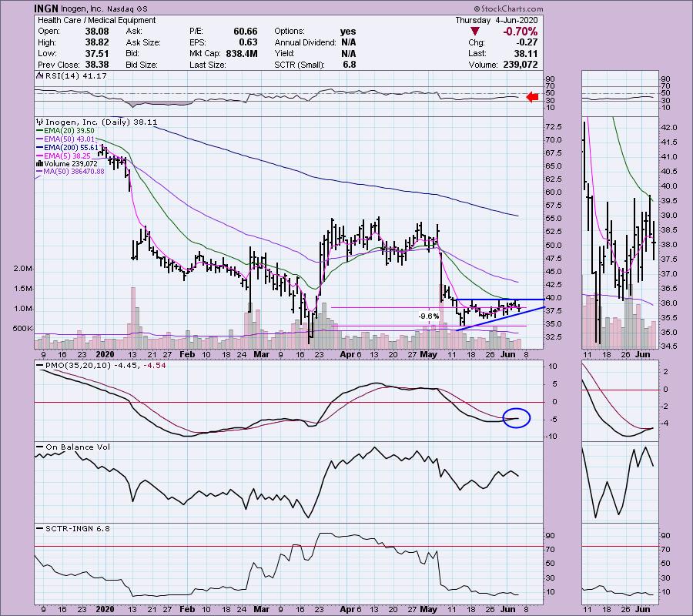Screen dimensions: 693x616
Task: Click the 500K volume axis label
Action: [x=22, y=329]
